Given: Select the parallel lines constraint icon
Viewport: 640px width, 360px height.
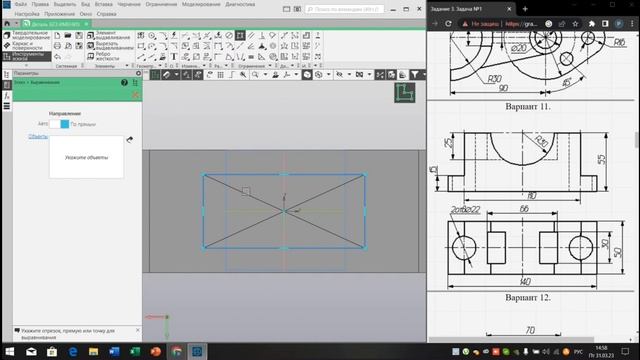Looking at the screenshot, I should pos(251,36).
